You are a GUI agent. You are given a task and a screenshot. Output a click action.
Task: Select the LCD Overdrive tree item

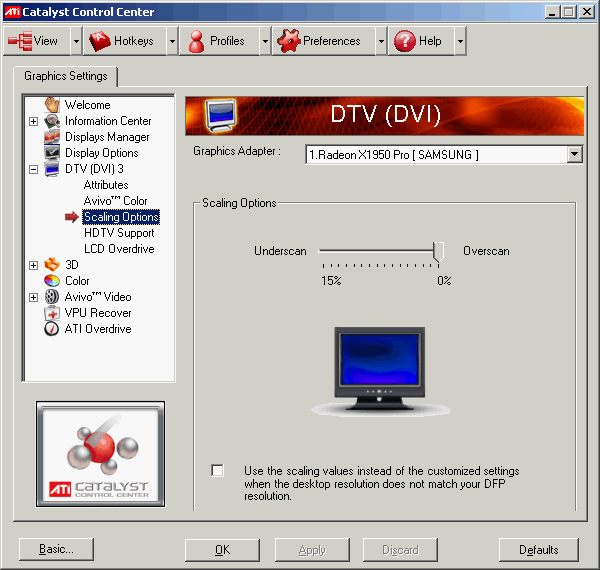click(x=119, y=249)
